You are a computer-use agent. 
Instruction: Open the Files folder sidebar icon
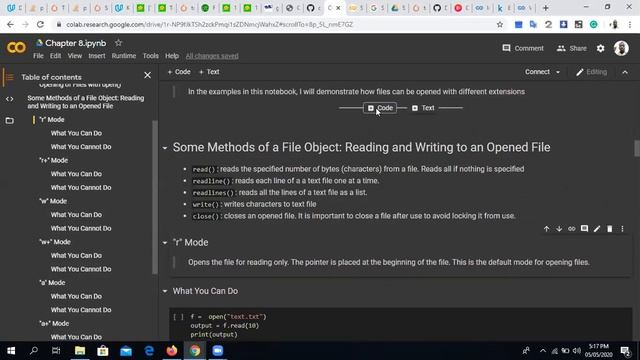(x=9, y=120)
